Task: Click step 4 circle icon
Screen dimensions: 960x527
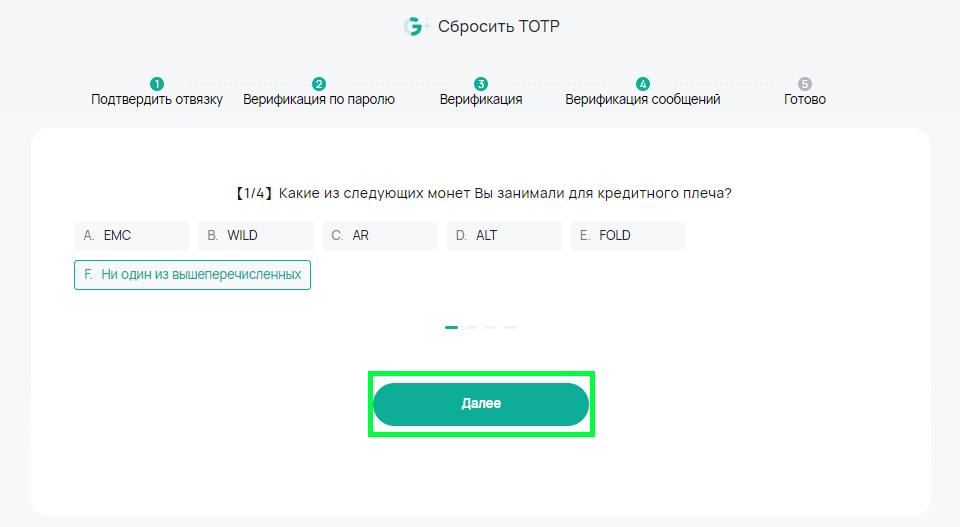Action: coord(642,84)
